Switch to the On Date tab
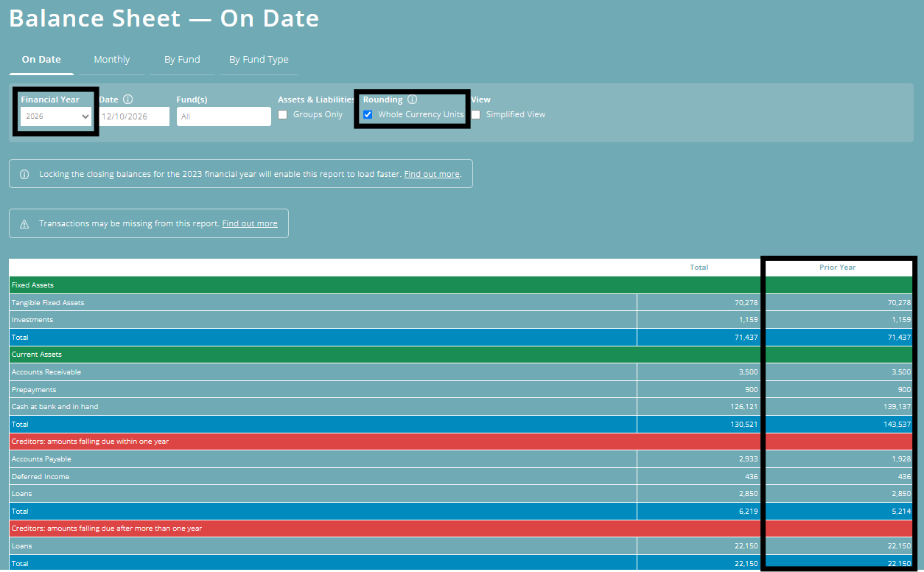Screen dimensions: 924x572 pos(41,60)
